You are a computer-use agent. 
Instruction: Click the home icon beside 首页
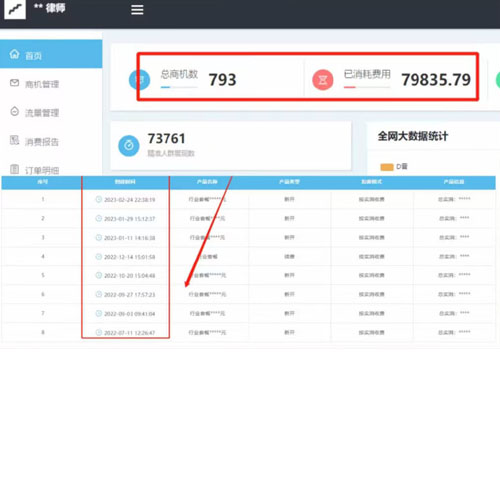(x=14, y=54)
